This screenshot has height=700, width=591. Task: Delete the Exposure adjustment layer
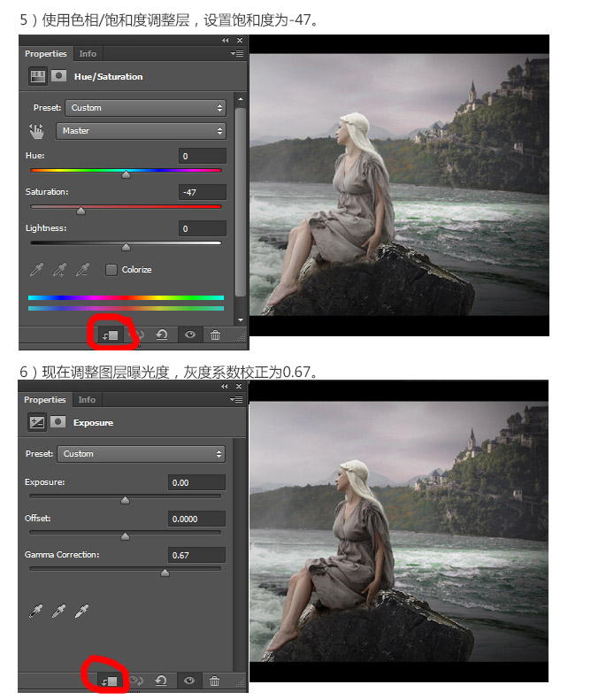click(214, 681)
